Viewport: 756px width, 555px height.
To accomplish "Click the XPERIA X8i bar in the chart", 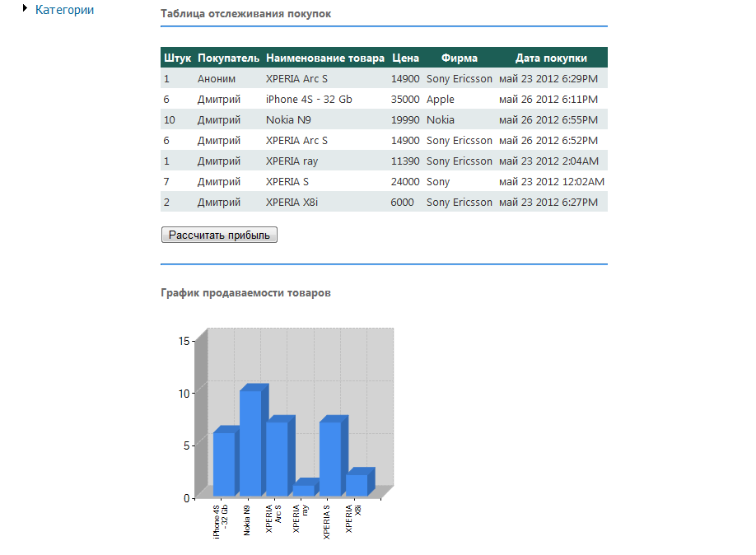I will click(x=357, y=485).
